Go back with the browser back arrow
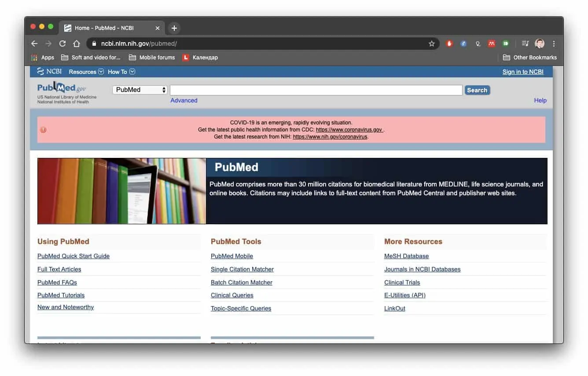588x376 pixels. click(34, 44)
